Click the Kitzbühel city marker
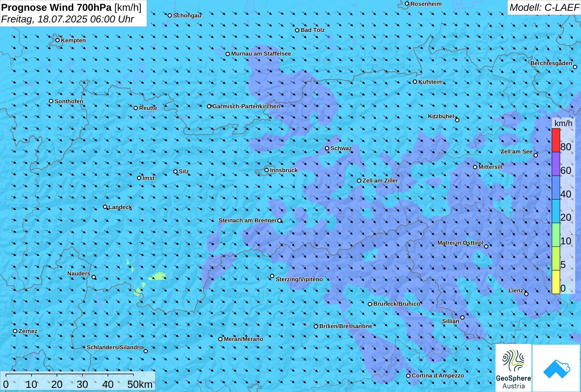 pos(457,120)
